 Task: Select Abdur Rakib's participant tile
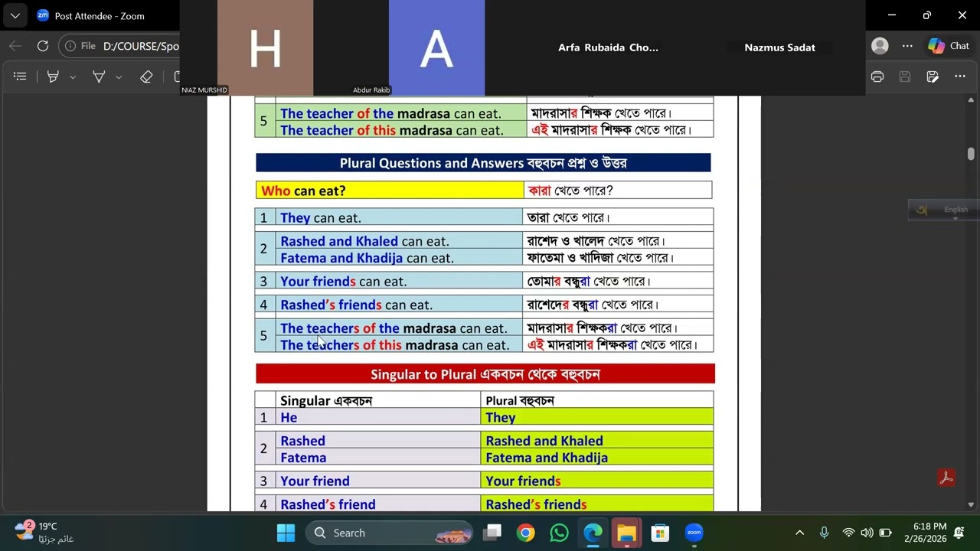(436, 47)
